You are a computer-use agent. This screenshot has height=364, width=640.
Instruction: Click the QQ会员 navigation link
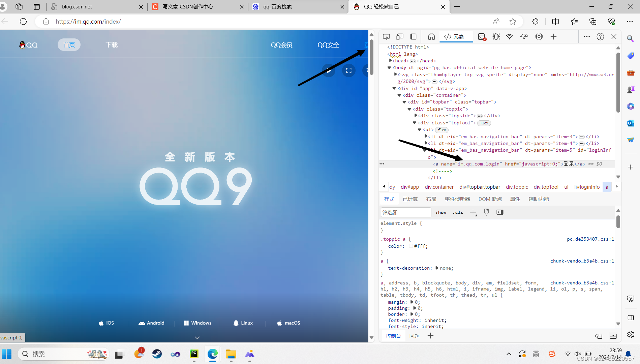click(281, 45)
